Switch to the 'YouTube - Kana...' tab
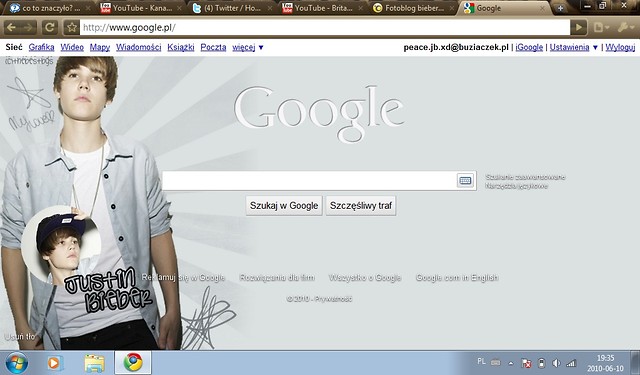 point(140,8)
